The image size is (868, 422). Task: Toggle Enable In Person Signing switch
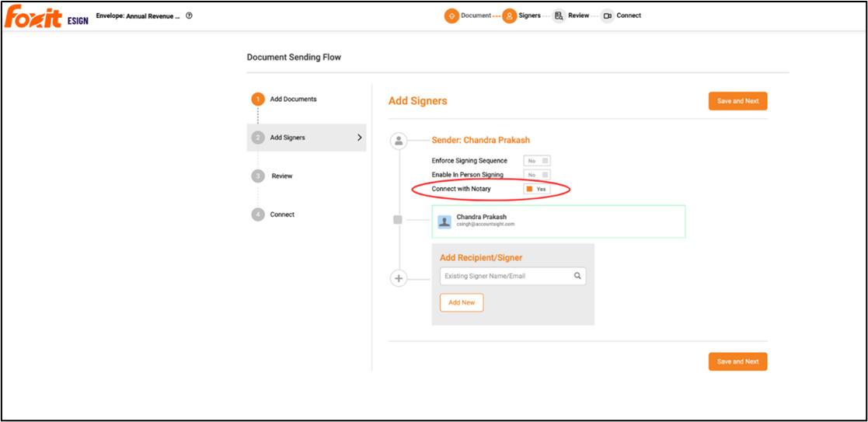(537, 174)
